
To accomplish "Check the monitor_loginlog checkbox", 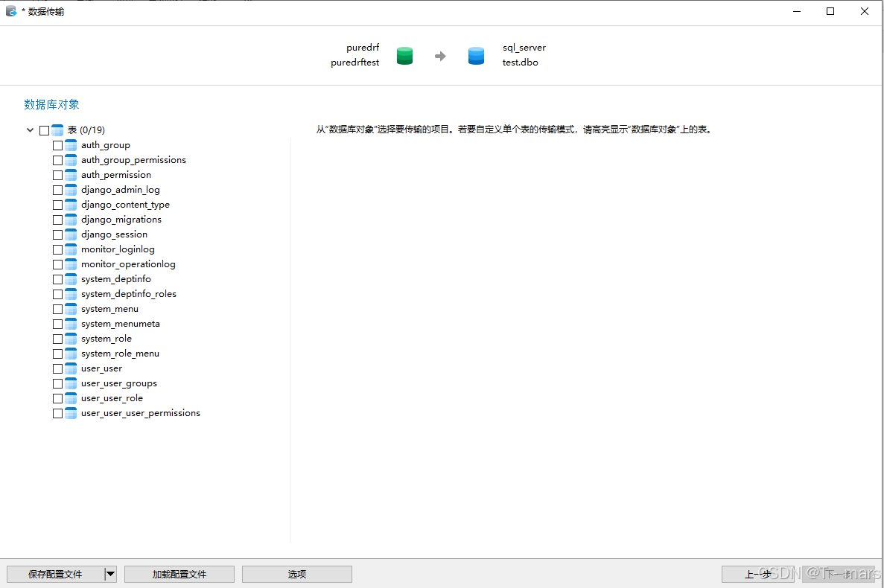I will coord(57,249).
